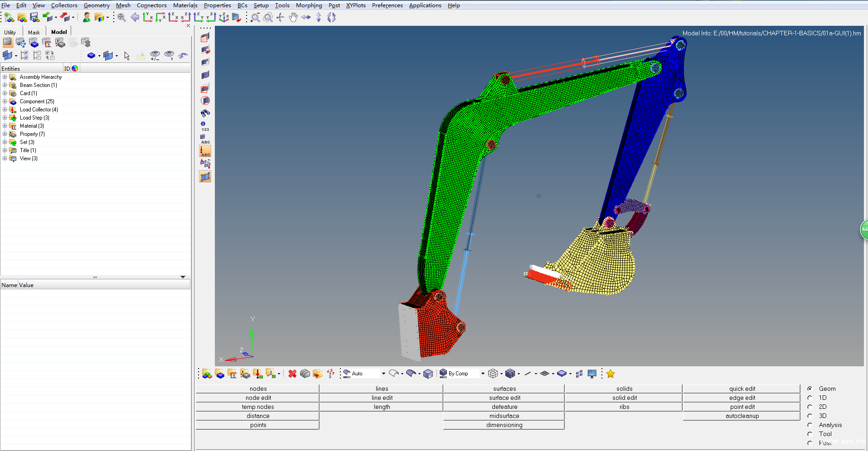Click the Save Model floppy icon
Screen dimensions: 868x451
[x=34, y=18]
